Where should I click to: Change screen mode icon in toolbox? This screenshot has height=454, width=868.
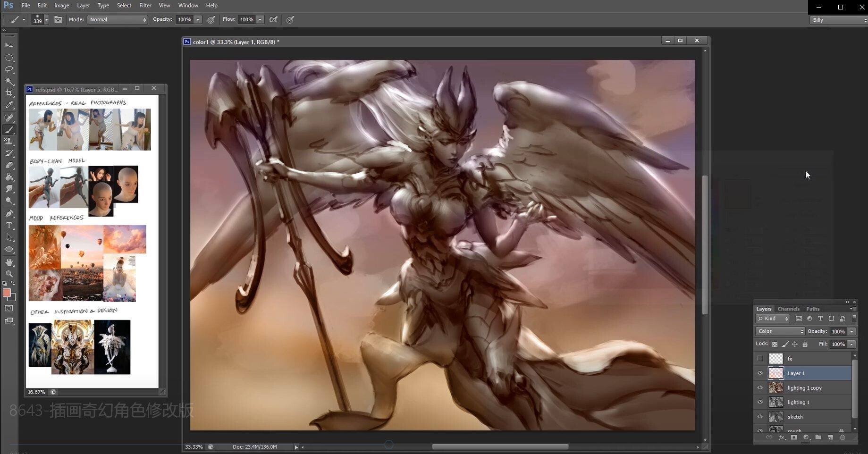click(9, 321)
